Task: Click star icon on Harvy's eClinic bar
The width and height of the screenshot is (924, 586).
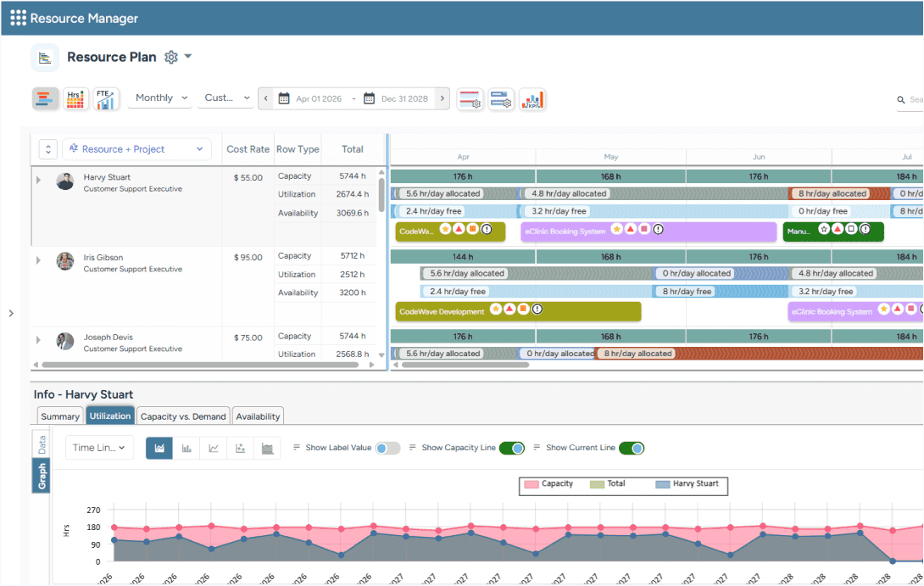Action: point(616,229)
